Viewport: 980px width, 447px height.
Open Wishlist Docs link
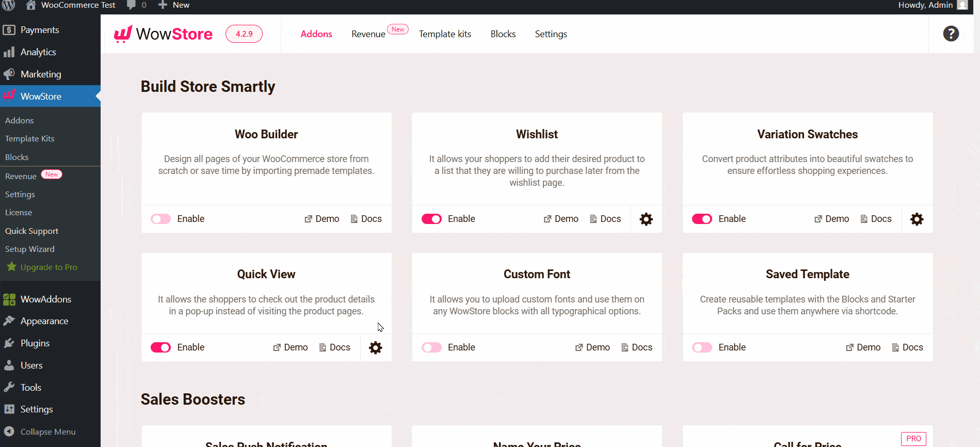605,219
